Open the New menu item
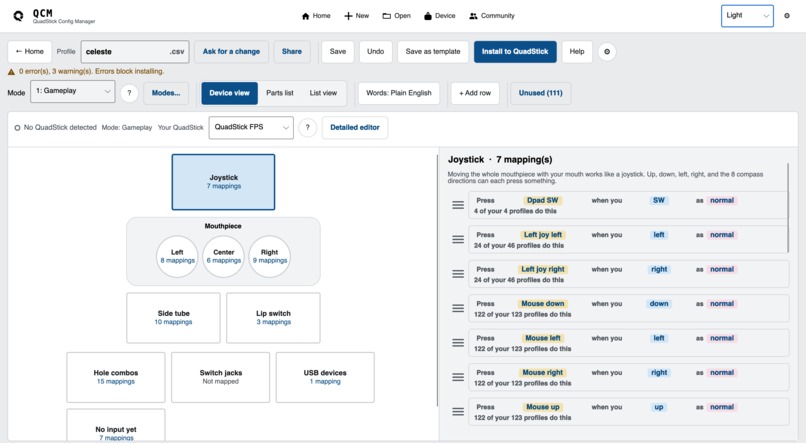The image size is (806, 443). (x=357, y=16)
